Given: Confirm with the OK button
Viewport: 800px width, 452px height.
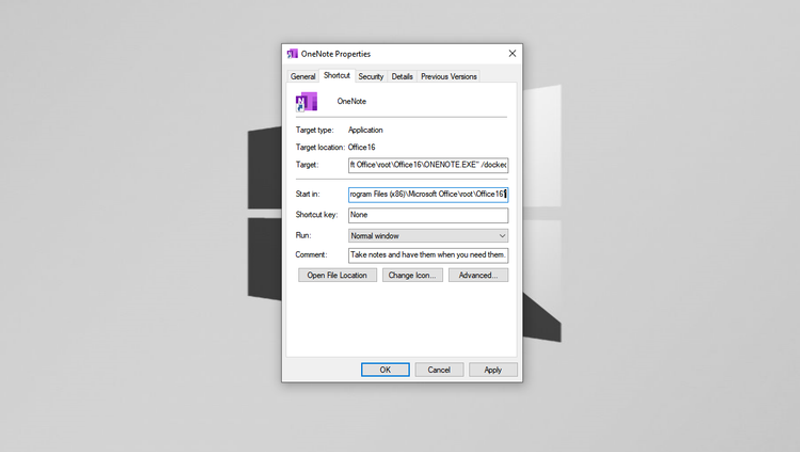Looking at the screenshot, I should [385, 369].
